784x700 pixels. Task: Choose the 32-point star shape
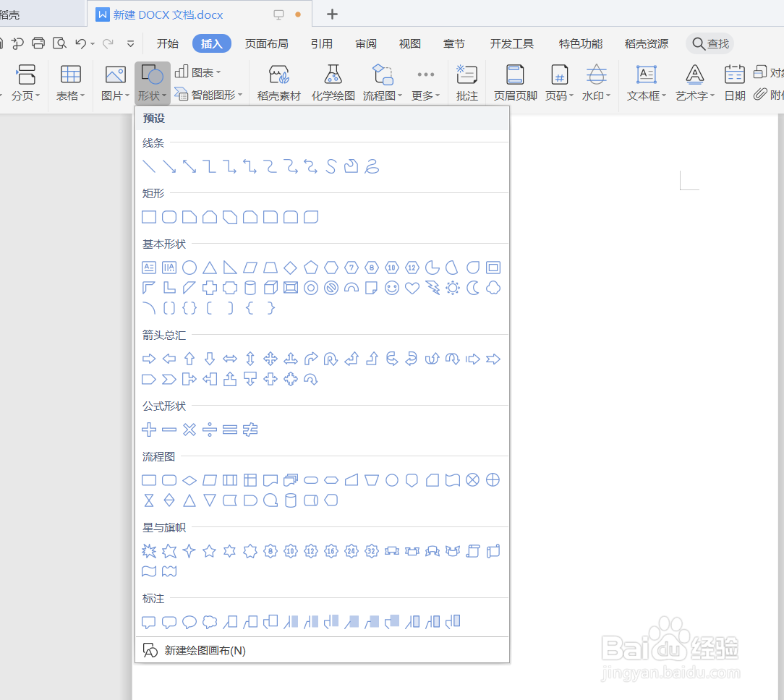point(372,551)
